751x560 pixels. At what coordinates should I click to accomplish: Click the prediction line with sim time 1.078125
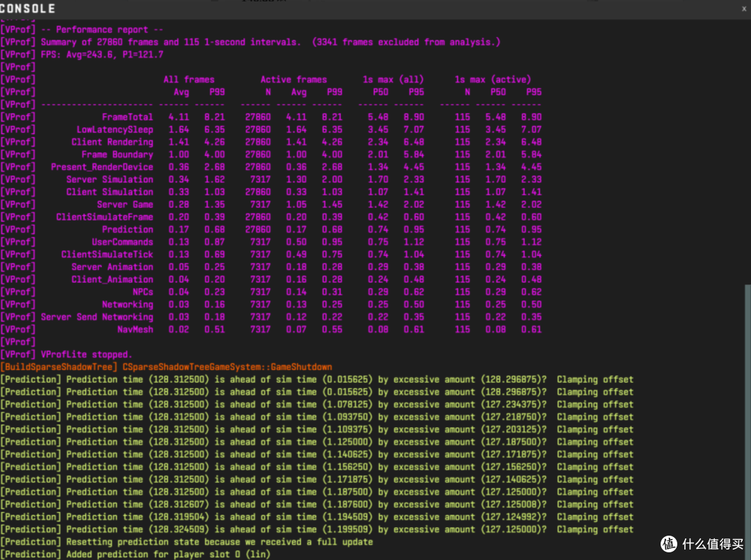pos(316,404)
